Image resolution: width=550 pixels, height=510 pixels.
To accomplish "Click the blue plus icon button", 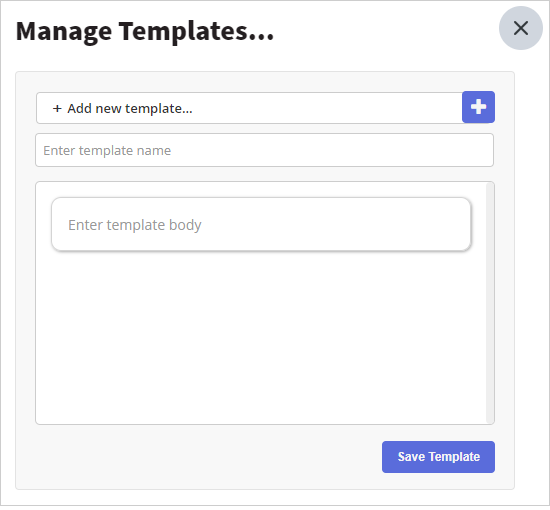I will coord(478,107).
